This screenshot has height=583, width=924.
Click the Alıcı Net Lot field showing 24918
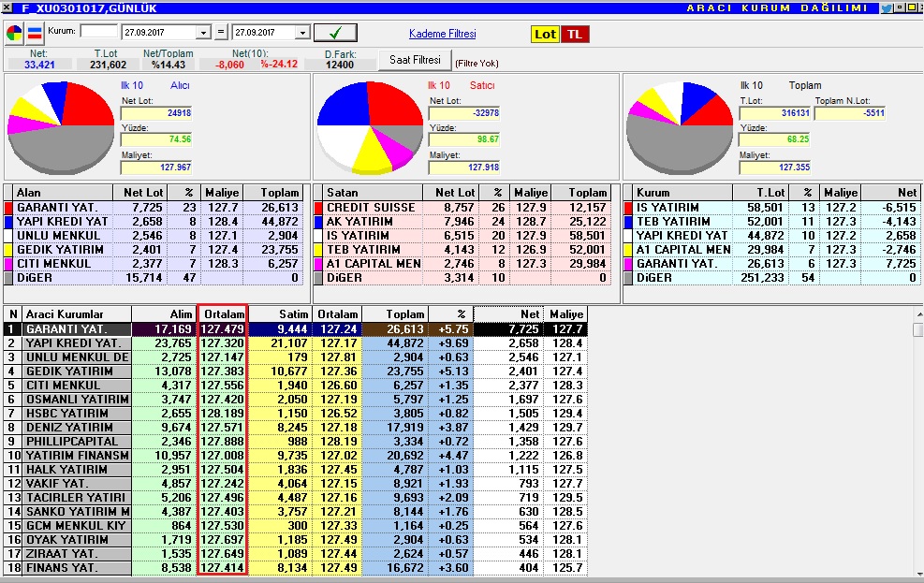coord(156,113)
